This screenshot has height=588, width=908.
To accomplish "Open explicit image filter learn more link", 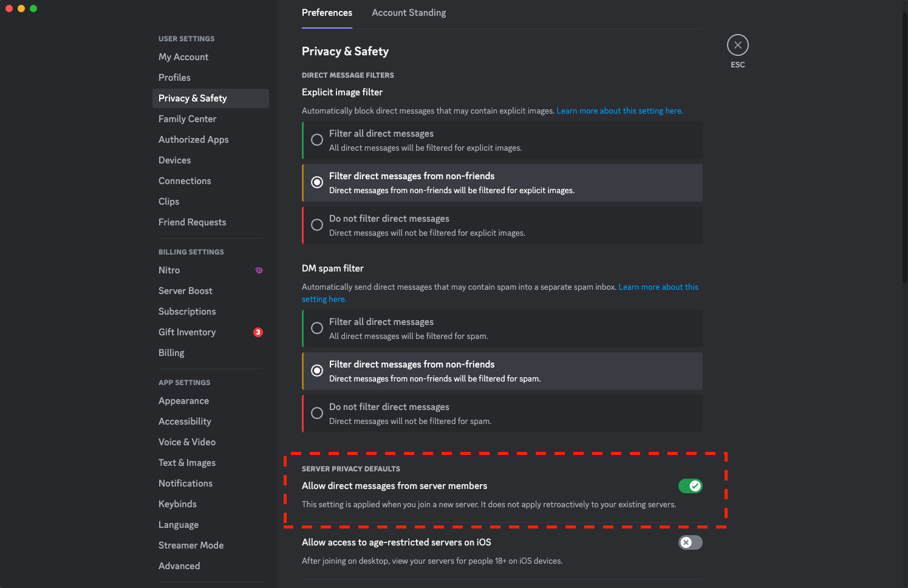I will pos(620,111).
